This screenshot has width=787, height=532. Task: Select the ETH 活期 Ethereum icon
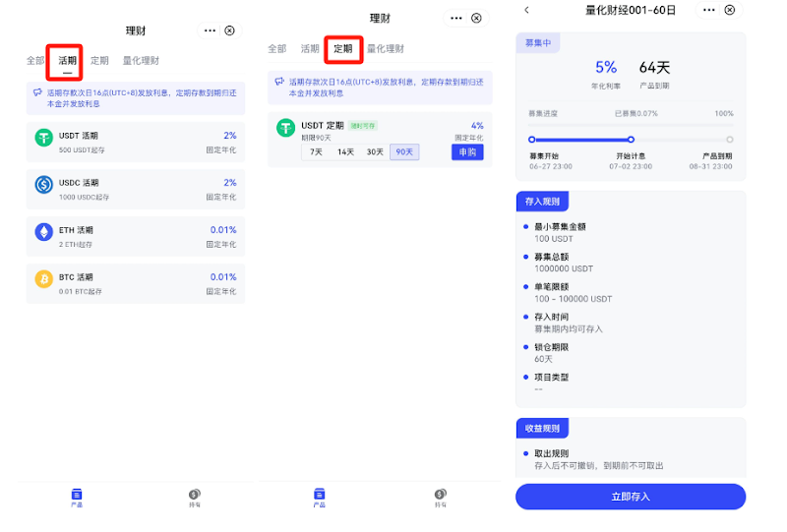[x=44, y=232]
